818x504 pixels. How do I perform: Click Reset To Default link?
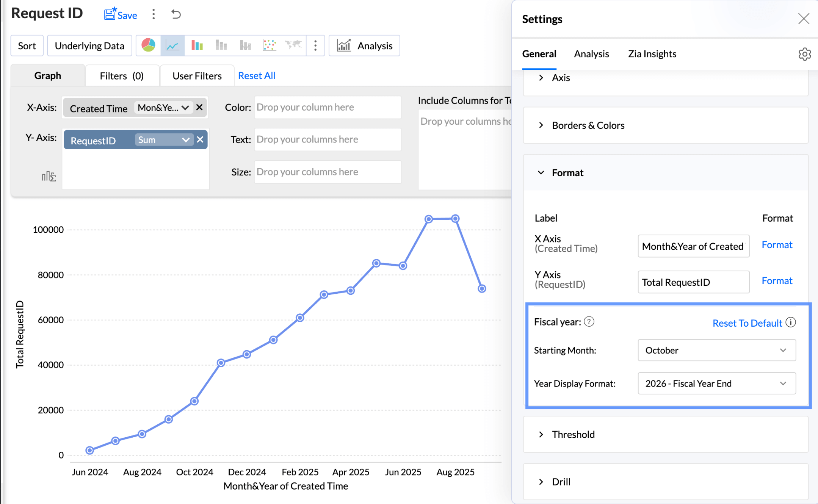(747, 323)
